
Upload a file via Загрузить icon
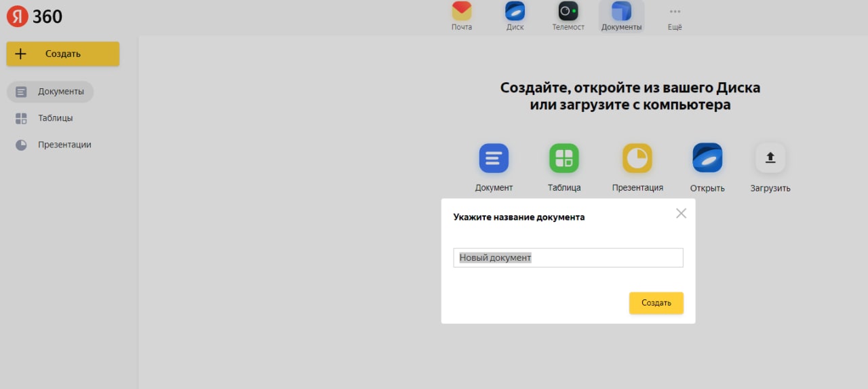[770, 158]
